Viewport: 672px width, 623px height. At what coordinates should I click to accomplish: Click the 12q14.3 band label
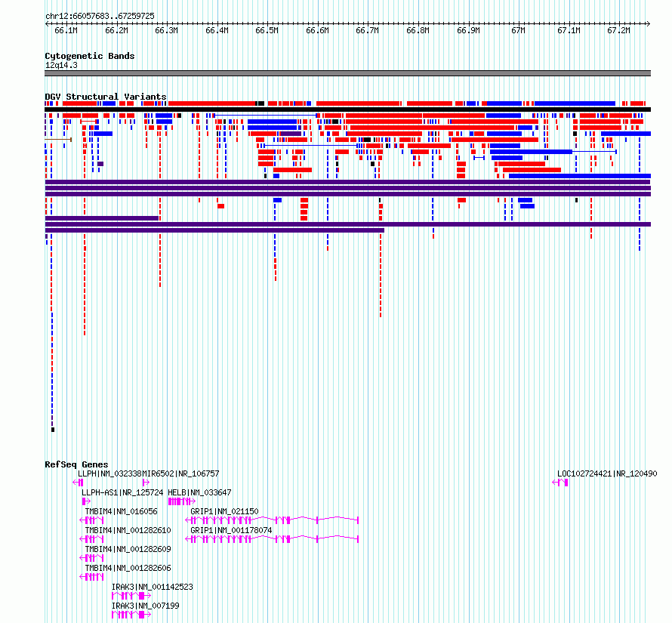click(x=61, y=65)
